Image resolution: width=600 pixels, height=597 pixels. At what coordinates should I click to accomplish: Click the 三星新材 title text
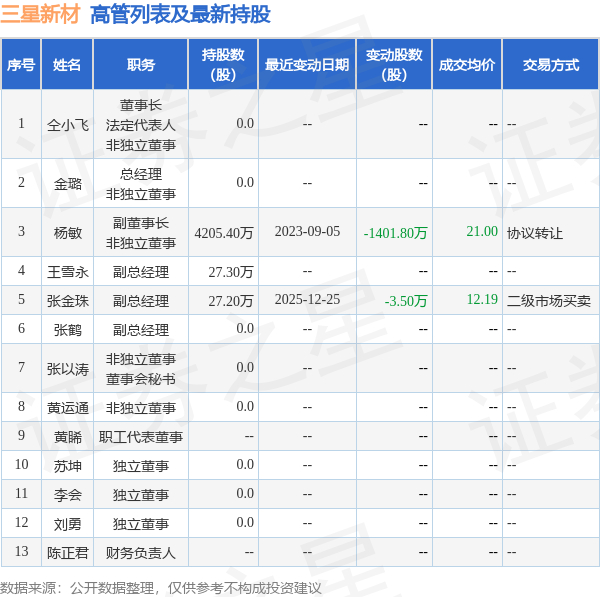tap(40, 15)
